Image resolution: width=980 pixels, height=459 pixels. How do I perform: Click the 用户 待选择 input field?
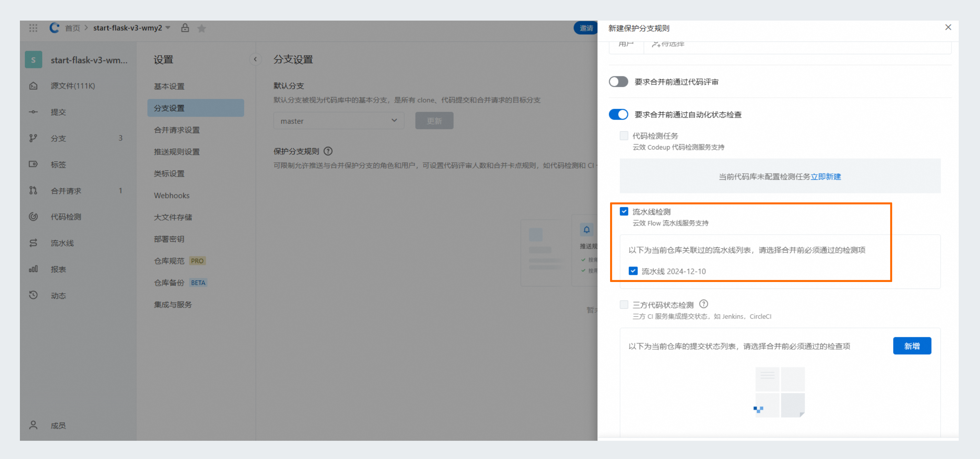797,46
